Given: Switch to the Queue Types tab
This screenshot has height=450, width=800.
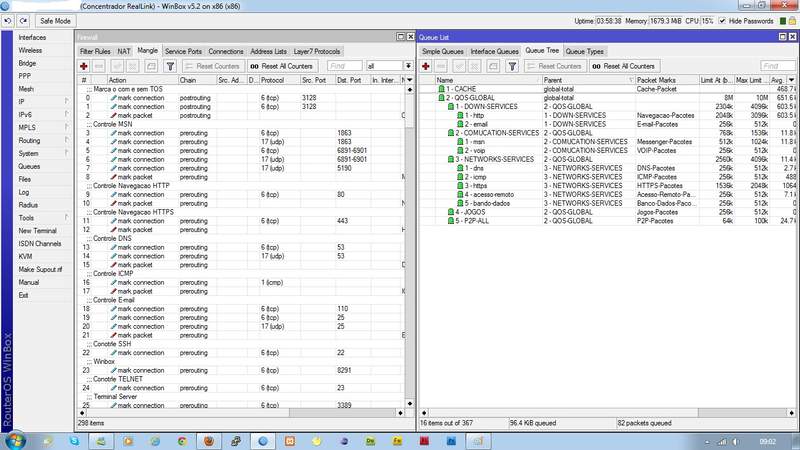Looking at the screenshot, I should 585,52.
